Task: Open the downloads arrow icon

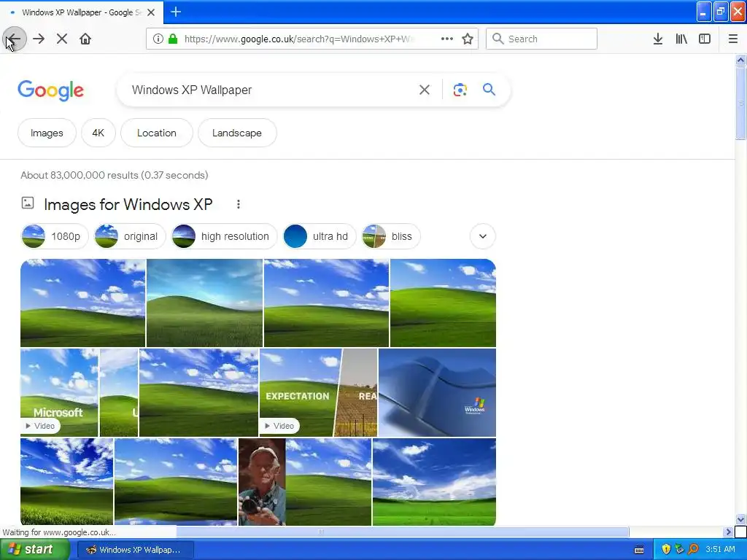Action: (657, 39)
